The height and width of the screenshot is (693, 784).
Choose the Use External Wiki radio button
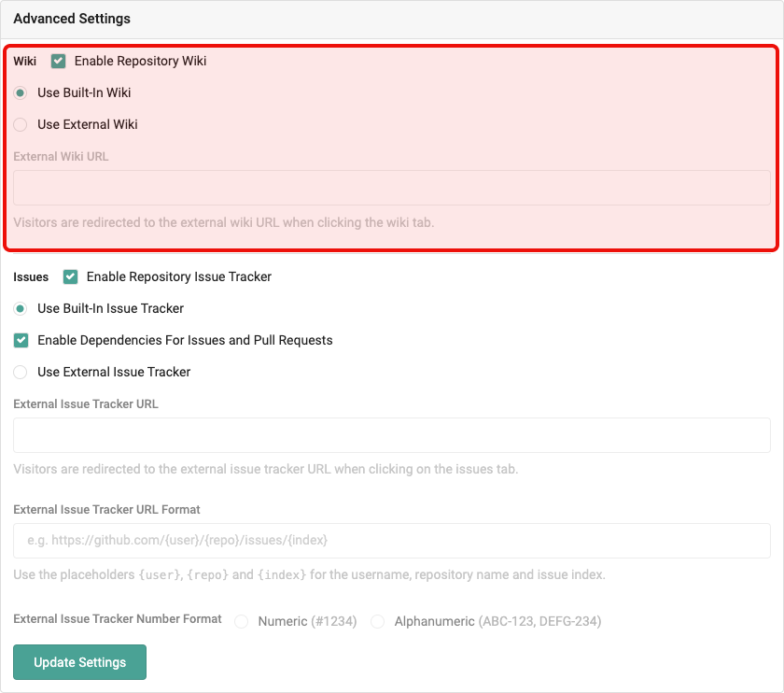coord(21,124)
